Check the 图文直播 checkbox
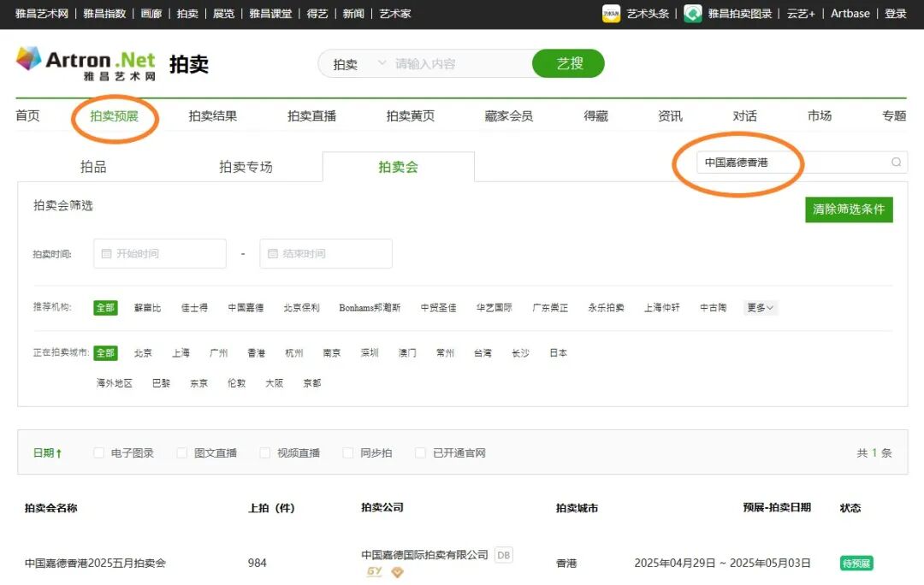The width and height of the screenshot is (924, 585). tap(182, 452)
